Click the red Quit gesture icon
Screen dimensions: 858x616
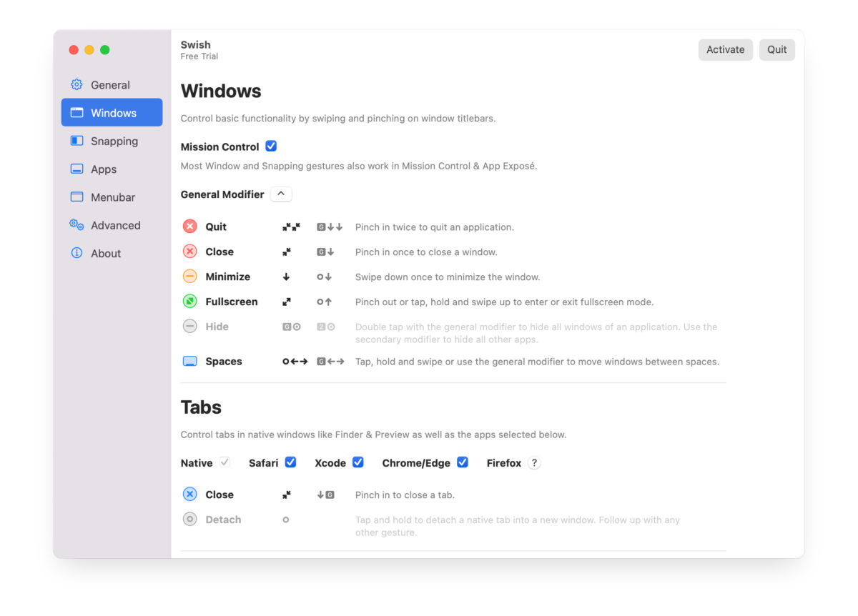pos(189,227)
